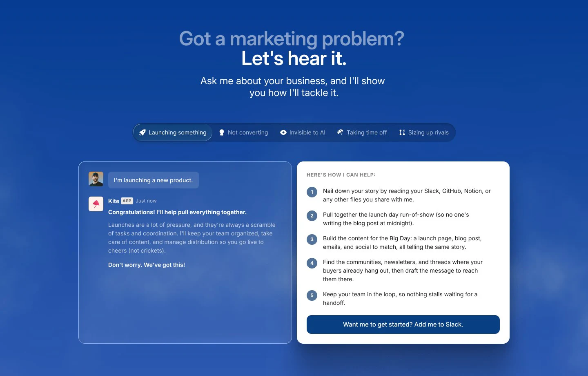The height and width of the screenshot is (376, 588).
Task: Click the lightbulb icon beside Not converting
Action: click(x=222, y=132)
